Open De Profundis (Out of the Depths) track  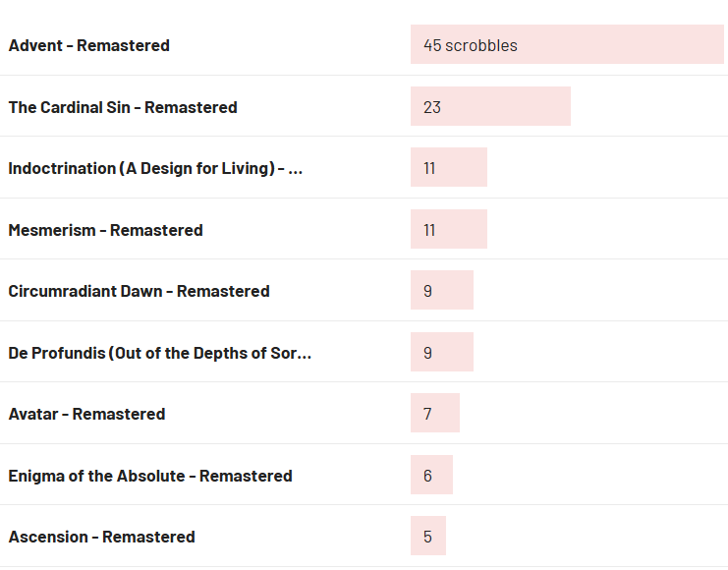click(160, 353)
